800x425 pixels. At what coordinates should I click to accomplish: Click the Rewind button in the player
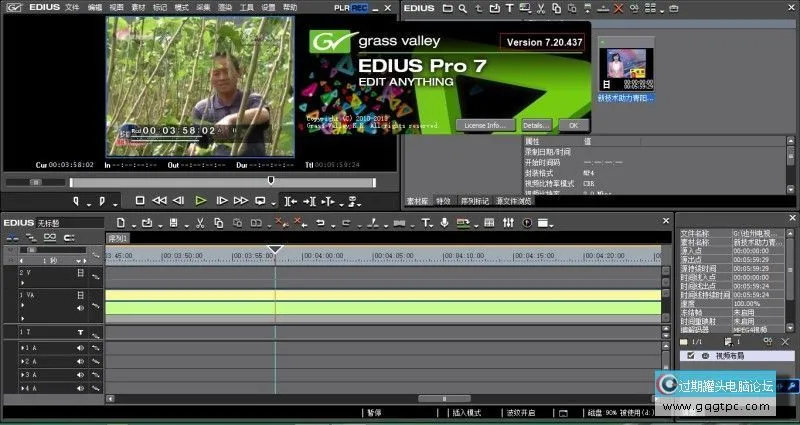pos(159,201)
